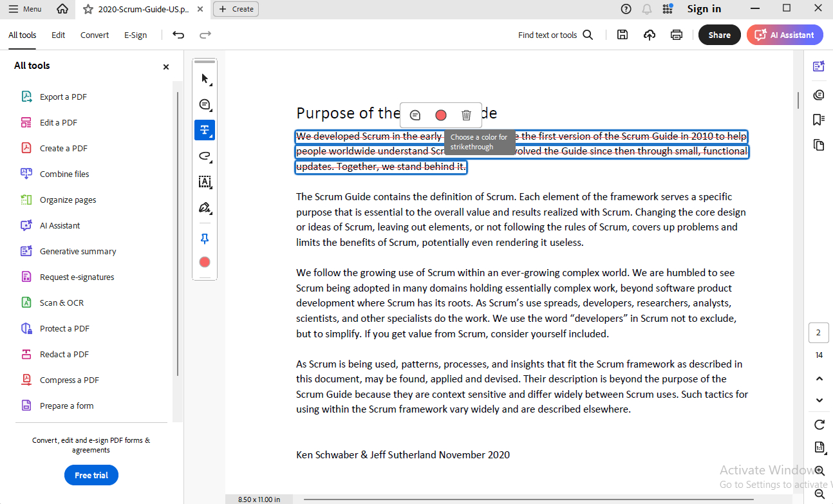Viewport: 833px width, 504px height.
Task: Open the selection arrow tool options
Action: [x=205, y=79]
